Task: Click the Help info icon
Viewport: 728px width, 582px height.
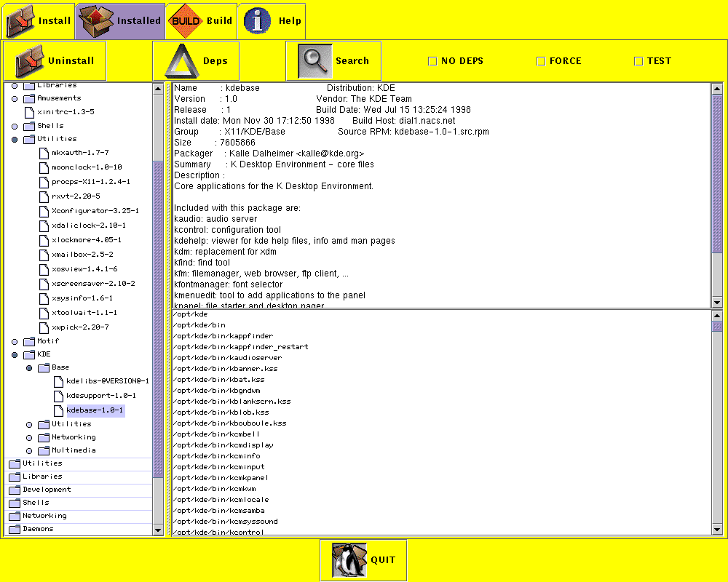Action: click(256, 21)
